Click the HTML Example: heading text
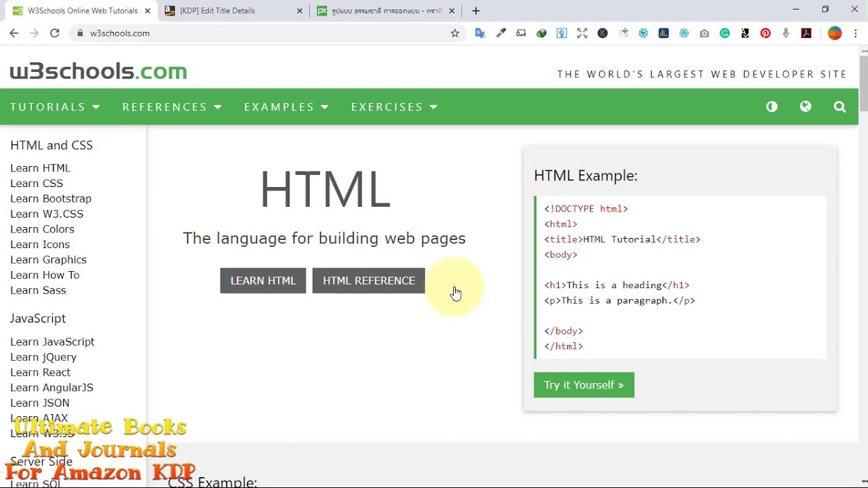This screenshot has width=868, height=488. pos(586,176)
